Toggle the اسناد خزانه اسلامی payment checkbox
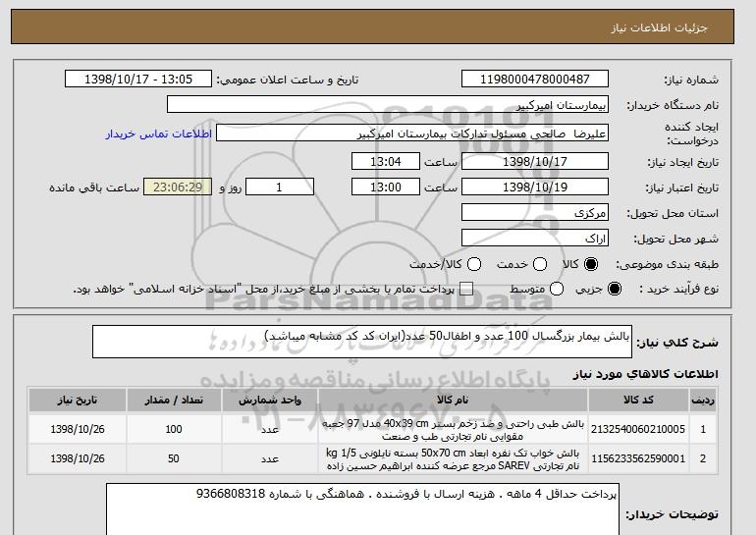This screenshot has width=756, height=535. pos(466,289)
